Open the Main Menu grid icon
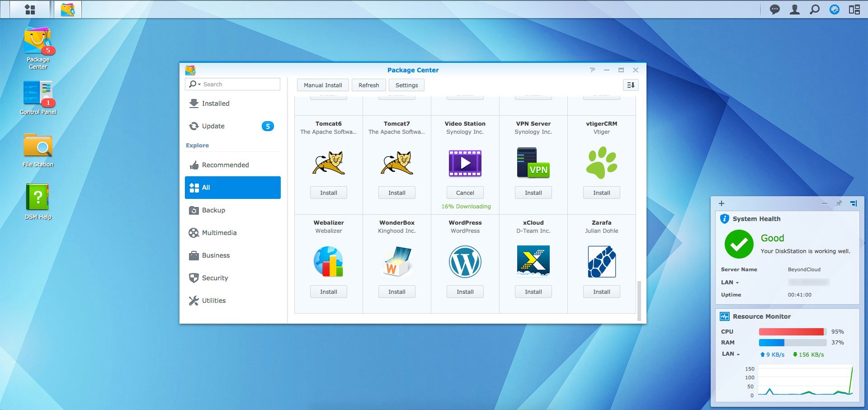Screen dimensions: 868x410 (30, 9)
